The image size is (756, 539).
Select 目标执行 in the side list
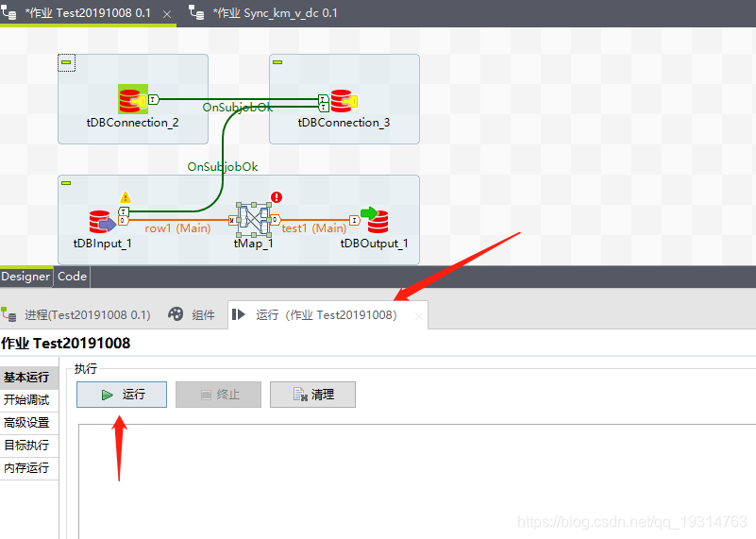coord(29,445)
